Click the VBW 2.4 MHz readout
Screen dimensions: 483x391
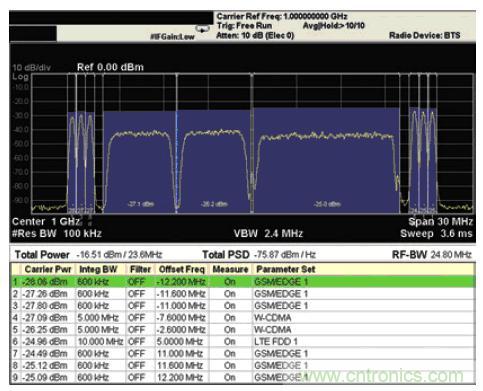268,233
